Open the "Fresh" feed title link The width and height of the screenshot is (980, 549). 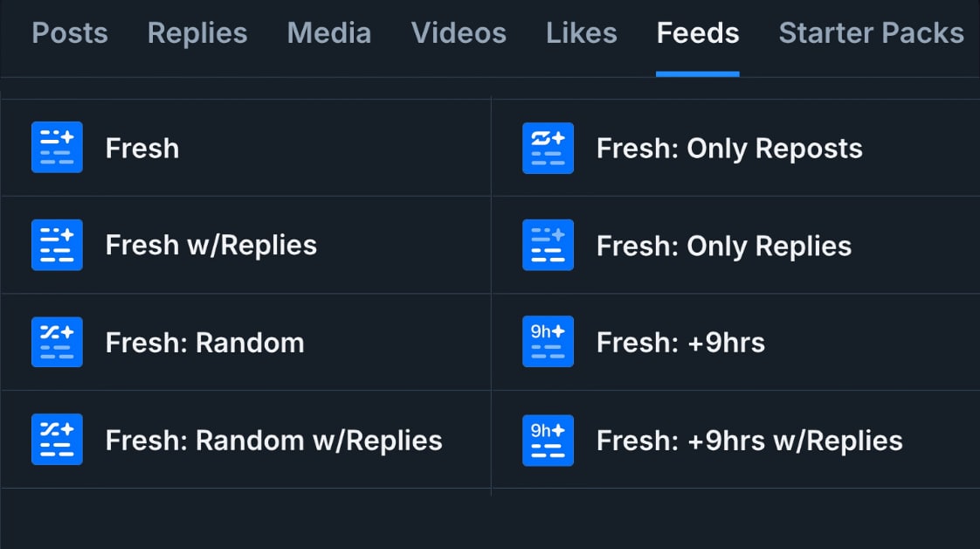click(142, 148)
